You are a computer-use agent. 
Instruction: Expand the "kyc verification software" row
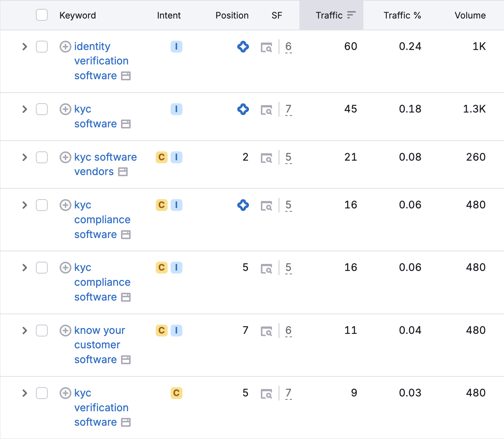[x=24, y=393]
